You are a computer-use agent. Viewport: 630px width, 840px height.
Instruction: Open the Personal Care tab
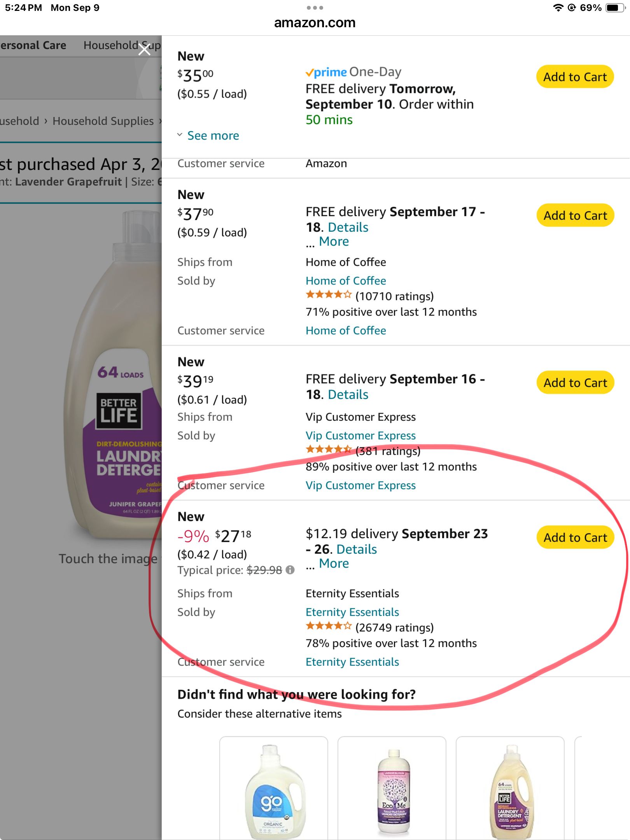[x=33, y=45]
